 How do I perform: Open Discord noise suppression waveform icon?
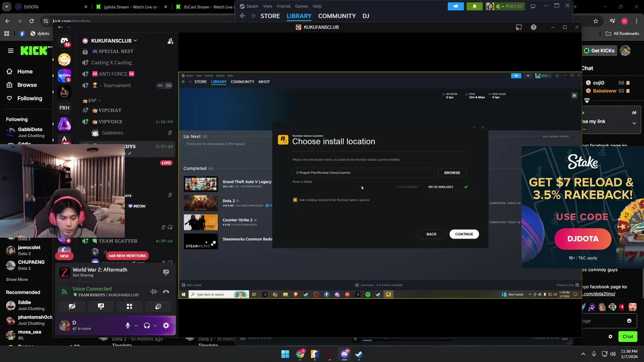point(154,292)
